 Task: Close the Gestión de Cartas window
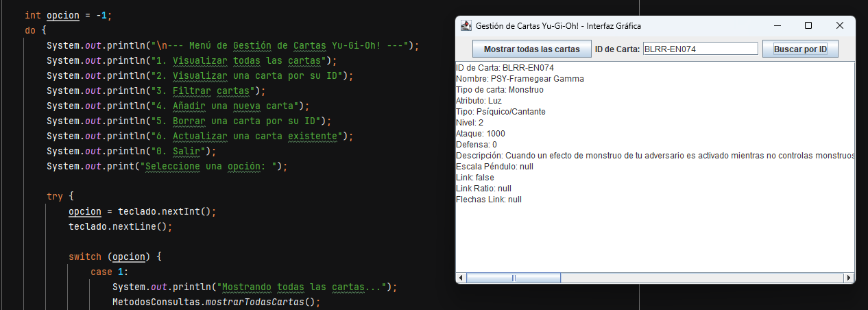[x=839, y=25]
